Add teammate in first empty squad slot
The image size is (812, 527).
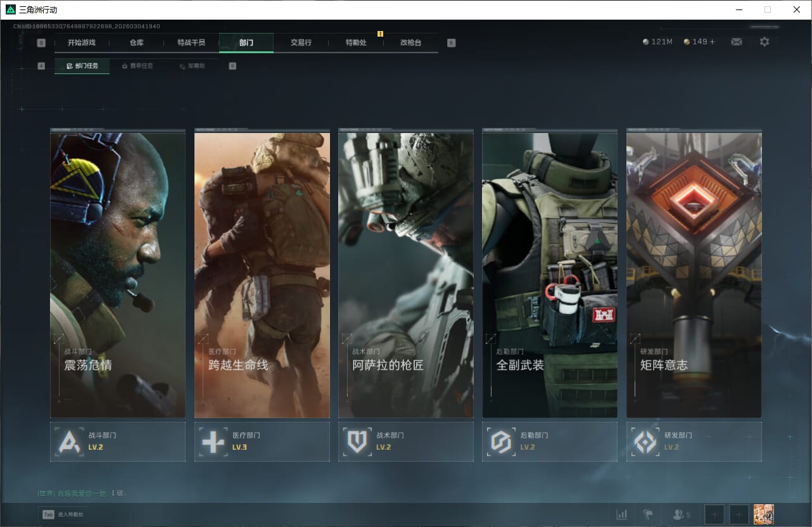714,514
